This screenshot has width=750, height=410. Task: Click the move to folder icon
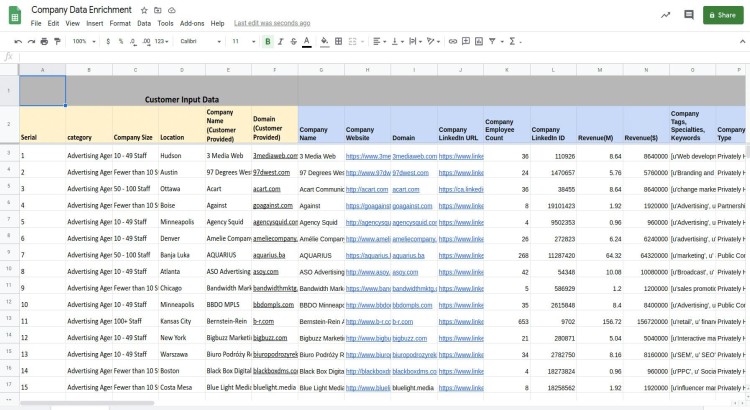click(x=157, y=10)
